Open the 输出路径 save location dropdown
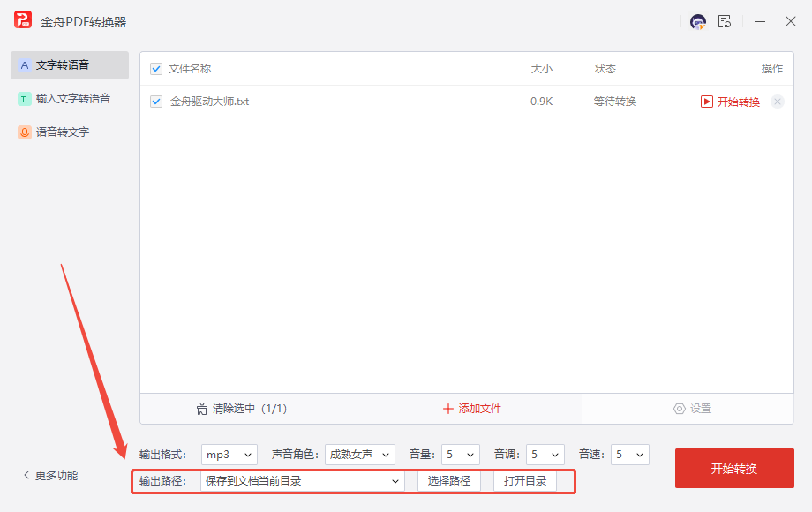Viewport: 812px width, 512px height. [x=303, y=481]
